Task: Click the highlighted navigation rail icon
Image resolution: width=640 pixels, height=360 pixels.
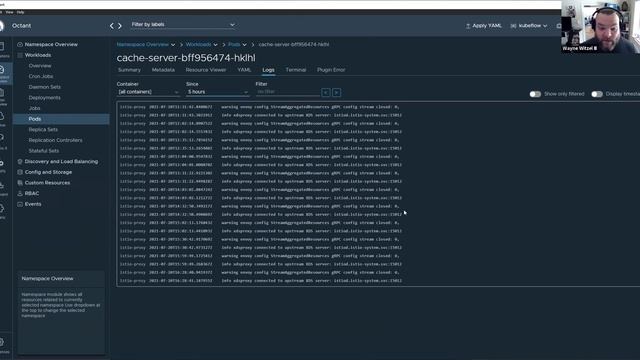Action: (x=3, y=73)
